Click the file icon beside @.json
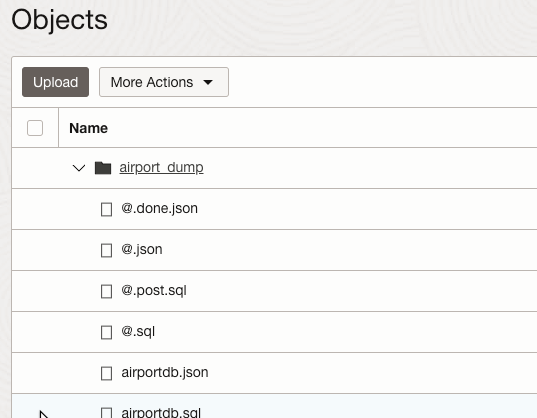This screenshot has height=418, width=537. point(107,250)
